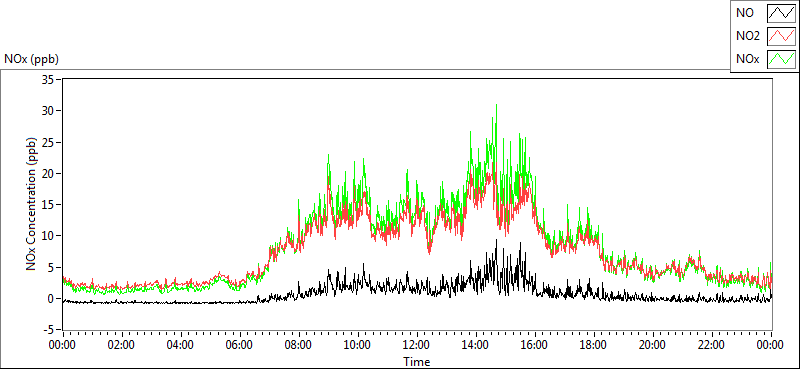Click the 16:00 time axis label
Image resolution: width=800 pixels, height=369 pixels.
tap(535, 345)
